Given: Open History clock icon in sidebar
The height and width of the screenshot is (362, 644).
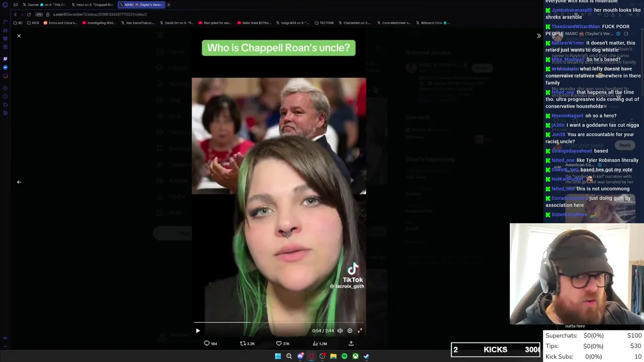Looking at the screenshot, I should pyautogui.click(x=5, y=96).
